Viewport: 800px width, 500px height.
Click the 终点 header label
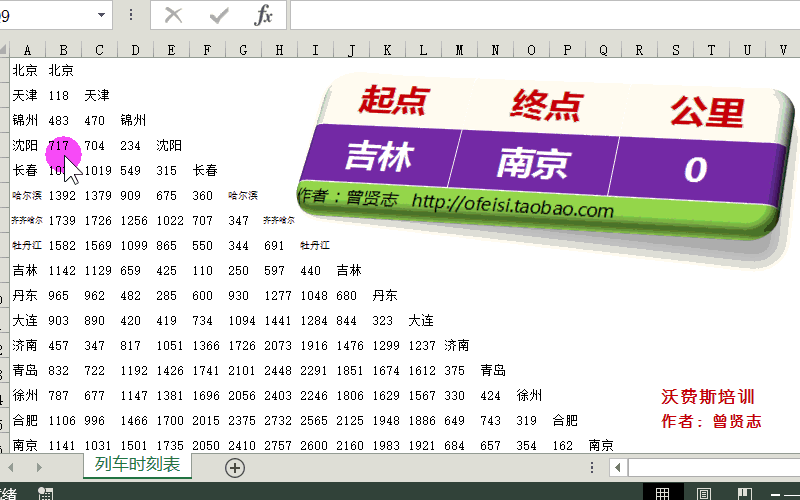[x=546, y=105]
